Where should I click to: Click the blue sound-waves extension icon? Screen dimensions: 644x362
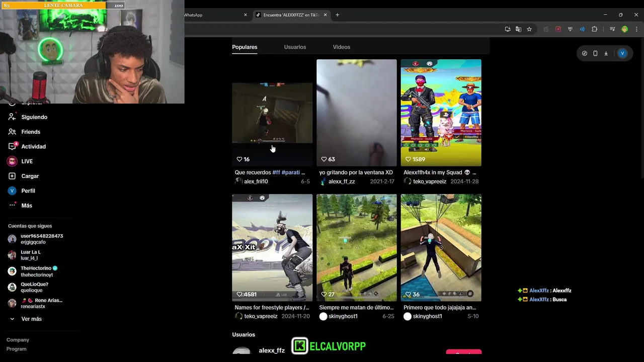[582, 29]
